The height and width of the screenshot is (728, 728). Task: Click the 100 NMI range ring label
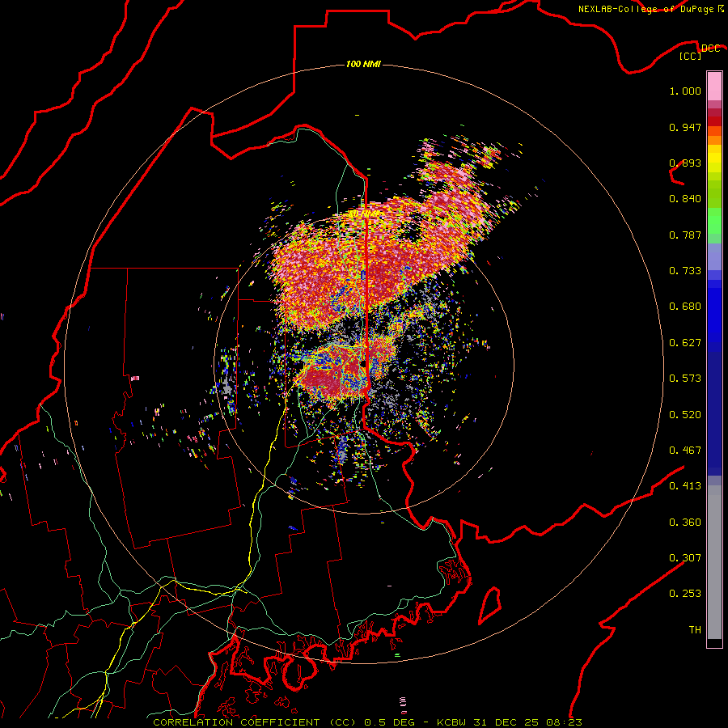click(x=363, y=64)
